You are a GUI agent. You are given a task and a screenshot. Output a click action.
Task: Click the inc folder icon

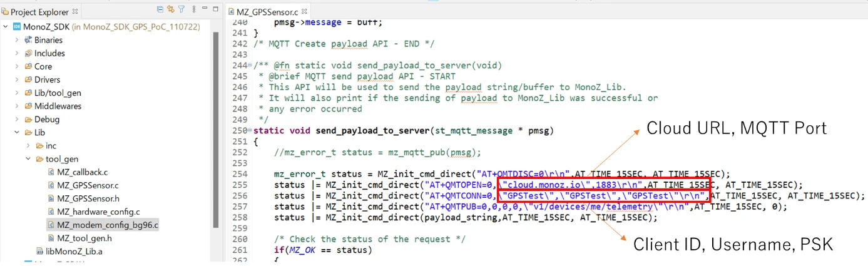(x=39, y=145)
